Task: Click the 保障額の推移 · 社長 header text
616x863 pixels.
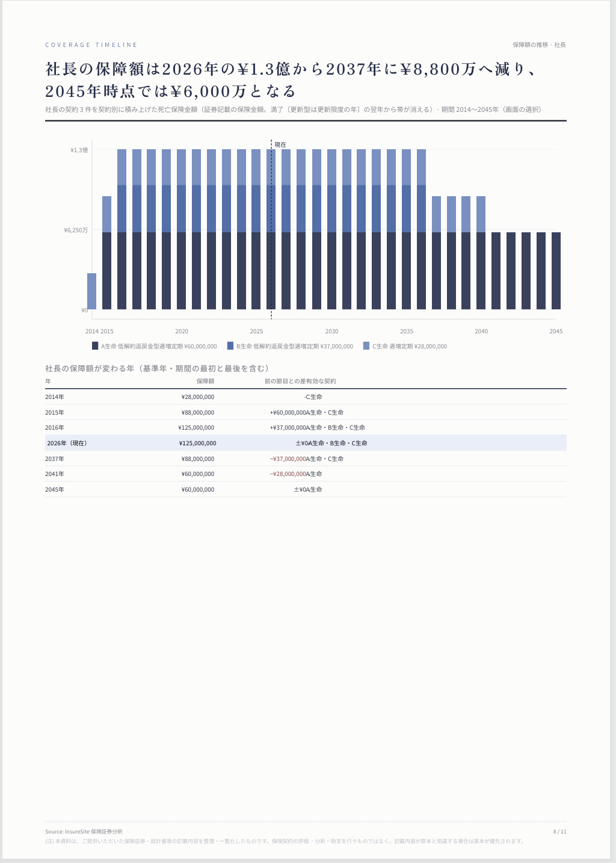Action: coord(540,45)
